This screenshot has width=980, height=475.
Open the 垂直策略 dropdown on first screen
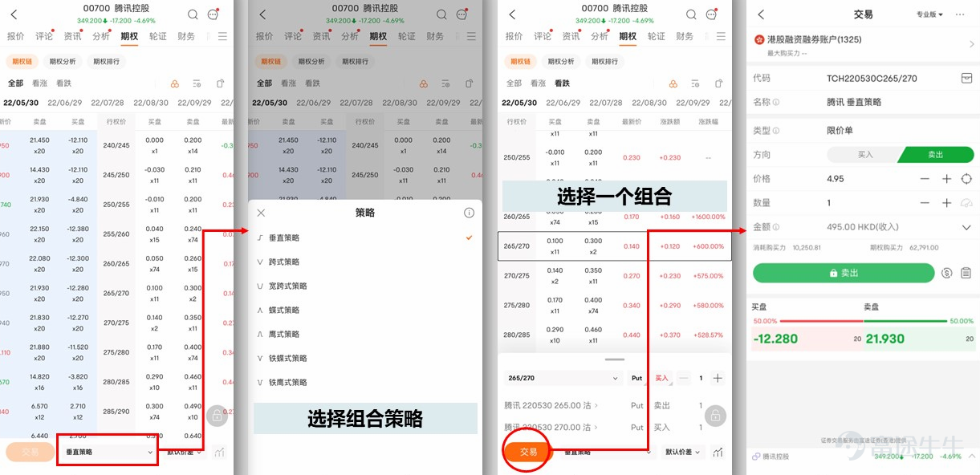(x=108, y=453)
